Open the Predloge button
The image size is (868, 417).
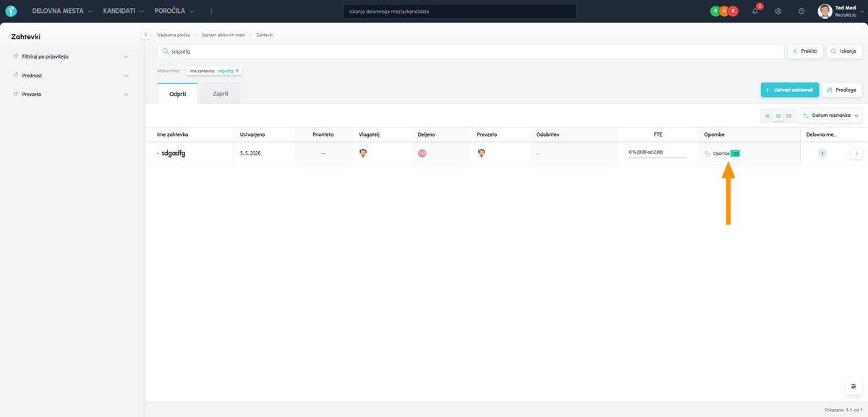pos(843,90)
